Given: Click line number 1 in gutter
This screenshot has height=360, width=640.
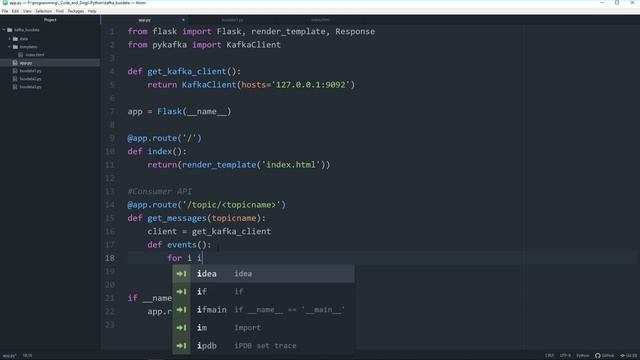Looking at the screenshot, I should coord(112,31).
